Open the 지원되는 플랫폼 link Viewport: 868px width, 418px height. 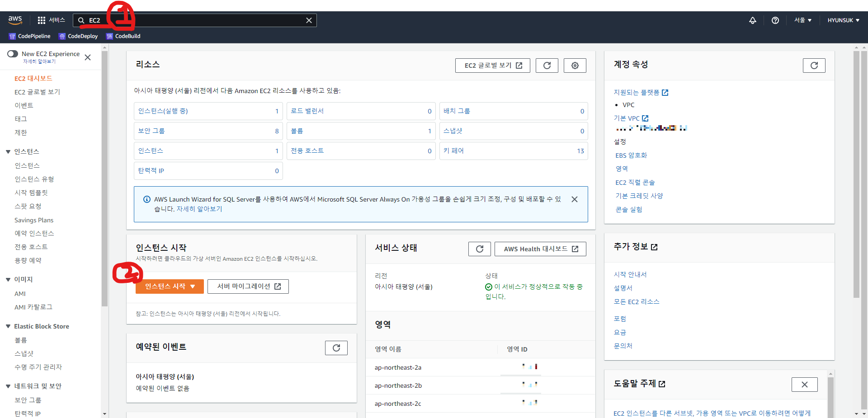pyautogui.click(x=641, y=92)
